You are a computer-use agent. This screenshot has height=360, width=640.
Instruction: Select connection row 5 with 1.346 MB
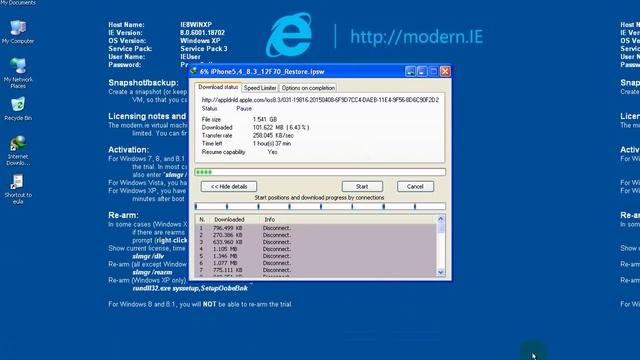[x=316, y=256]
